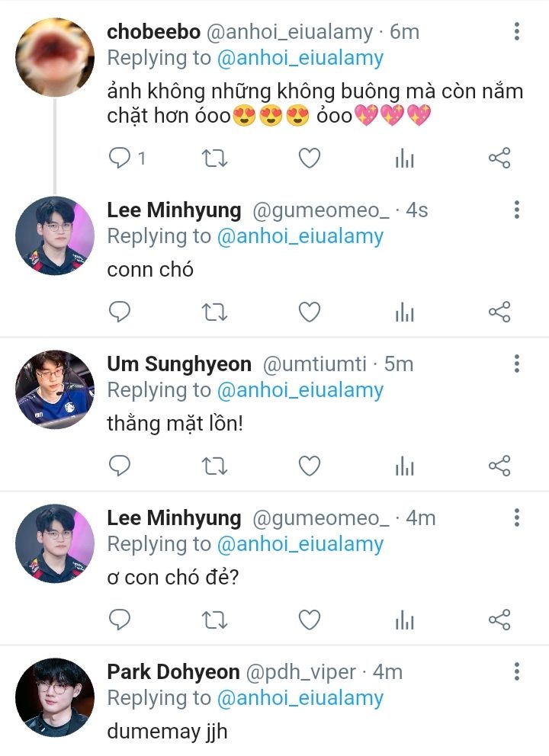Screen dimensions: 549x756
Task: Share the "conn chó" tweet
Action: coord(499,312)
